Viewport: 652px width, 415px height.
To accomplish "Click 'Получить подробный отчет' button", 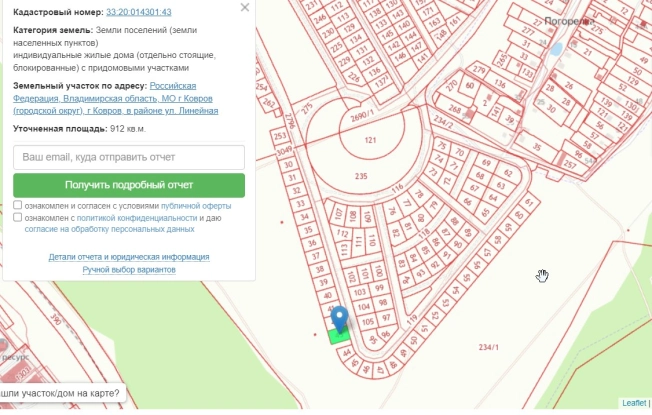I will tap(129, 185).
